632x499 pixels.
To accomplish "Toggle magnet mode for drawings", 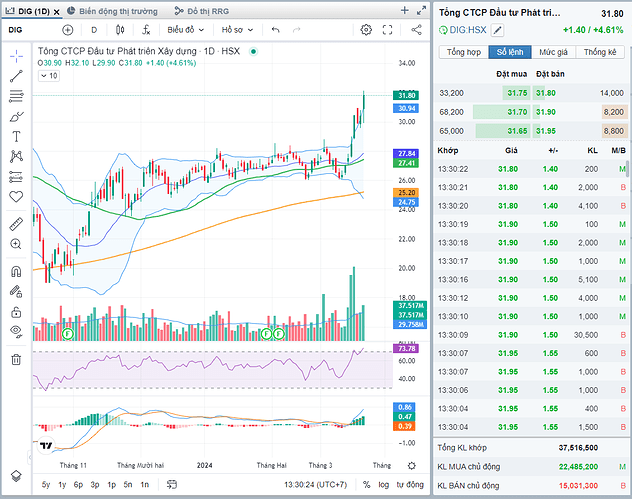I will pyautogui.click(x=16, y=271).
